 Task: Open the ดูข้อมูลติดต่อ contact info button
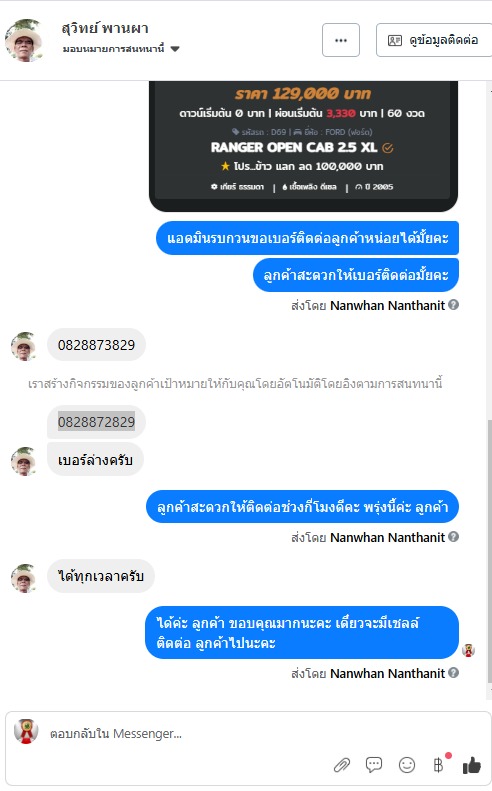434,40
